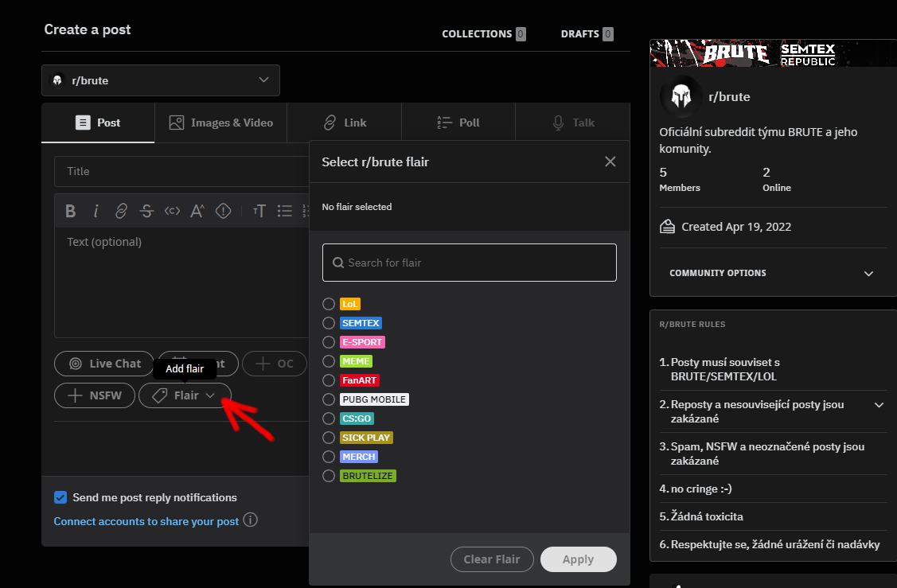Screen dimensions: 897x588
Task: Click the BRUTELIZE green flair tag
Action: coord(368,476)
